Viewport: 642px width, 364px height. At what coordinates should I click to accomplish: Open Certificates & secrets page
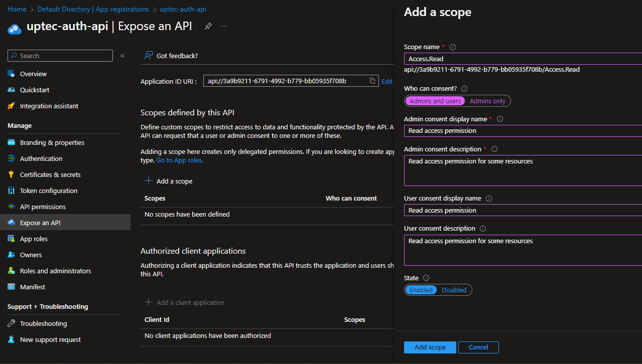pyautogui.click(x=50, y=175)
